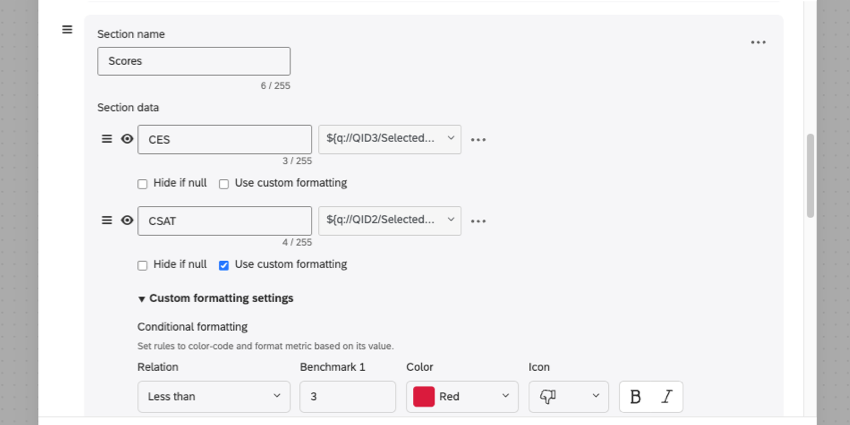The height and width of the screenshot is (425, 850).
Task: Check Hide if null under CSAT
Action: pyautogui.click(x=143, y=265)
